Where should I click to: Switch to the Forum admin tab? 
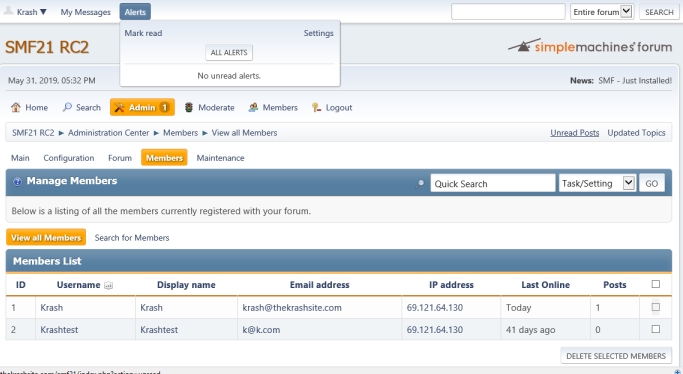click(x=120, y=158)
